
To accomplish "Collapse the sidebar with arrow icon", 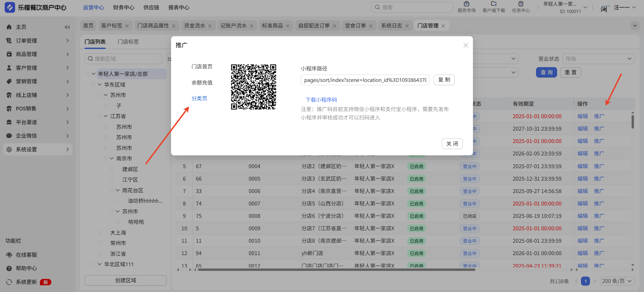I will point(67,27).
